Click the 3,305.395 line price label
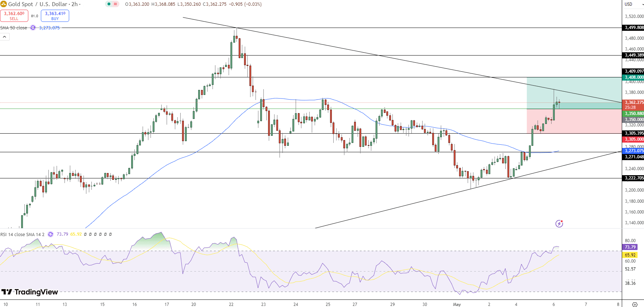 tap(634, 133)
